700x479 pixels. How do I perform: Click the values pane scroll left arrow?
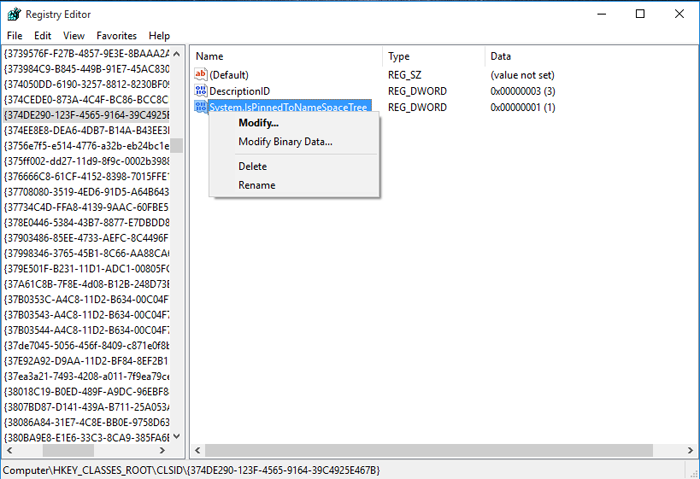point(198,450)
